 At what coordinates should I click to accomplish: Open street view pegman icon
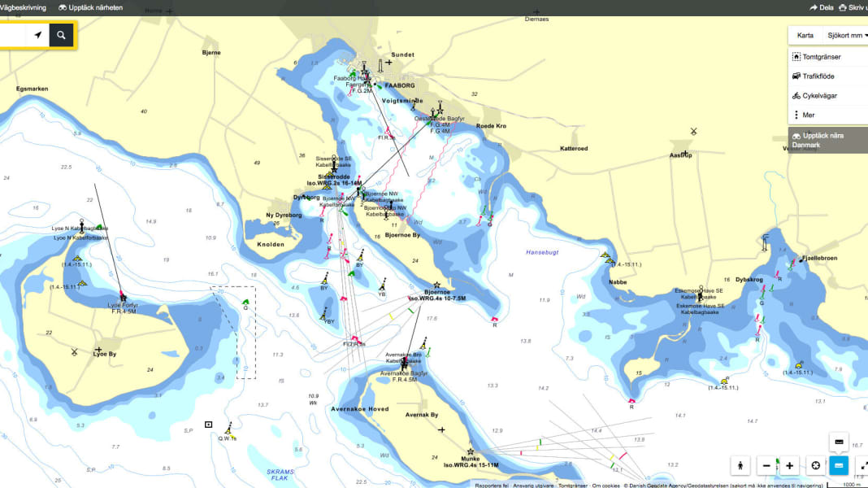[741, 466]
